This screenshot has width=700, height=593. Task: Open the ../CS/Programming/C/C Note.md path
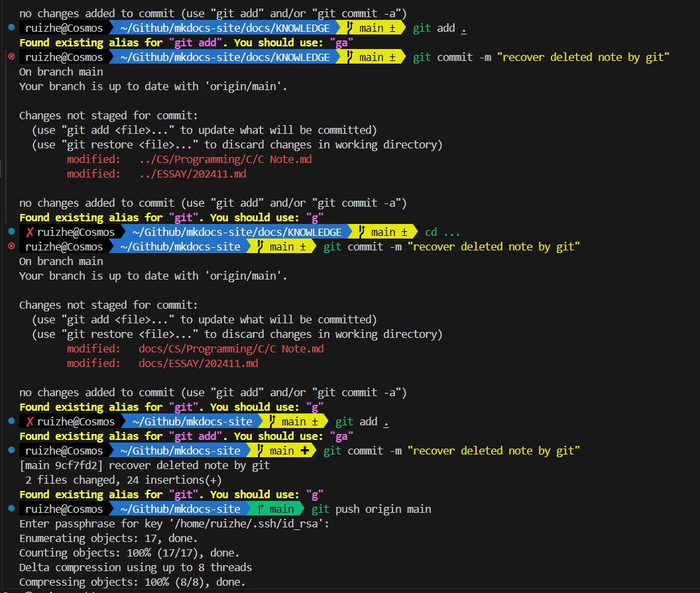pos(225,159)
